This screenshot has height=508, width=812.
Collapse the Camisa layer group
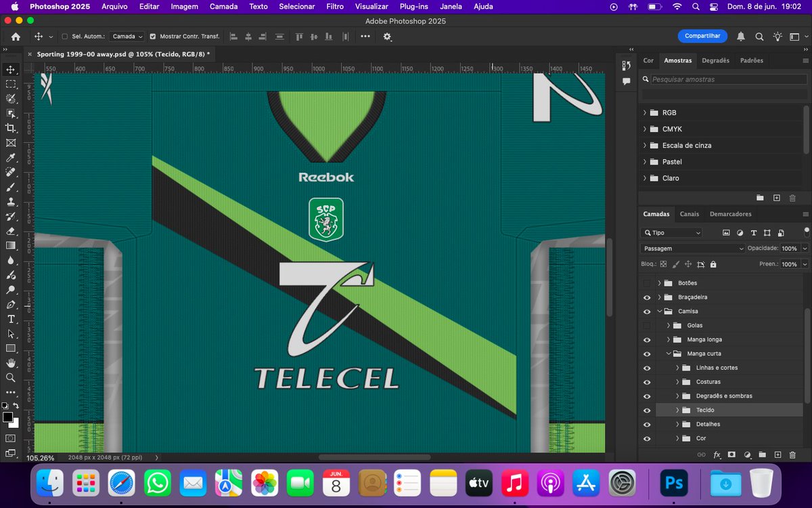click(659, 312)
